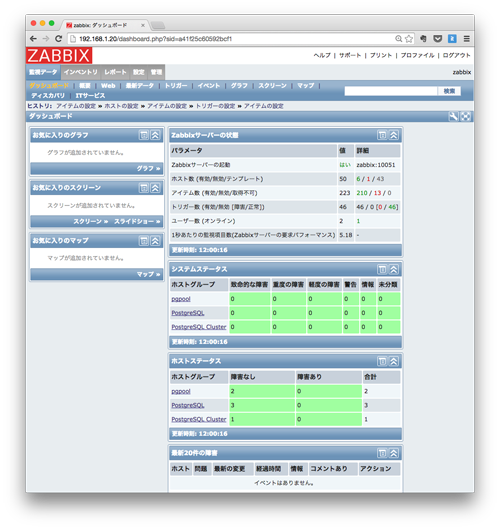Go forward with browser forward arrow
This screenshot has height=529, width=500.
(46, 39)
